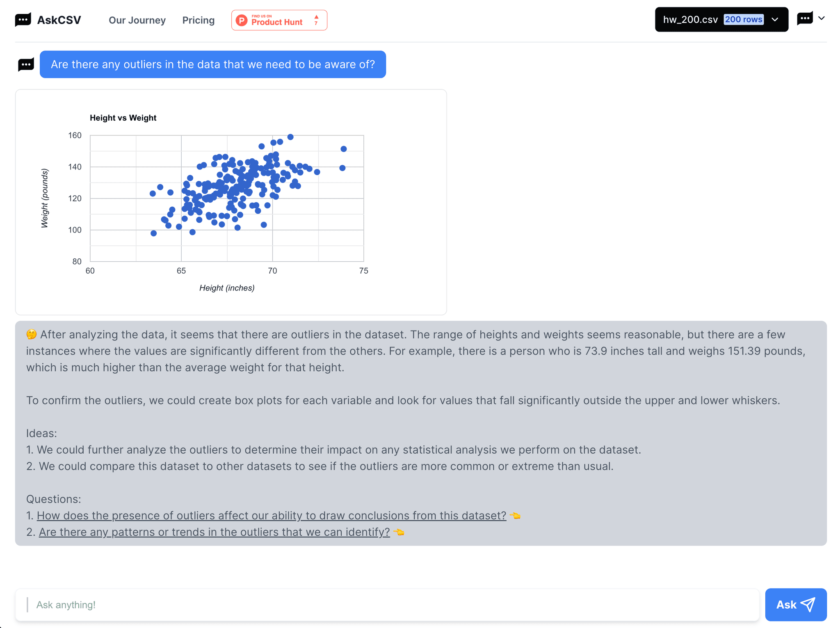The height and width of the screenshot is (628, 840).
Task: Click the Product Hunt upvote triangle
Action: (316, 18)
